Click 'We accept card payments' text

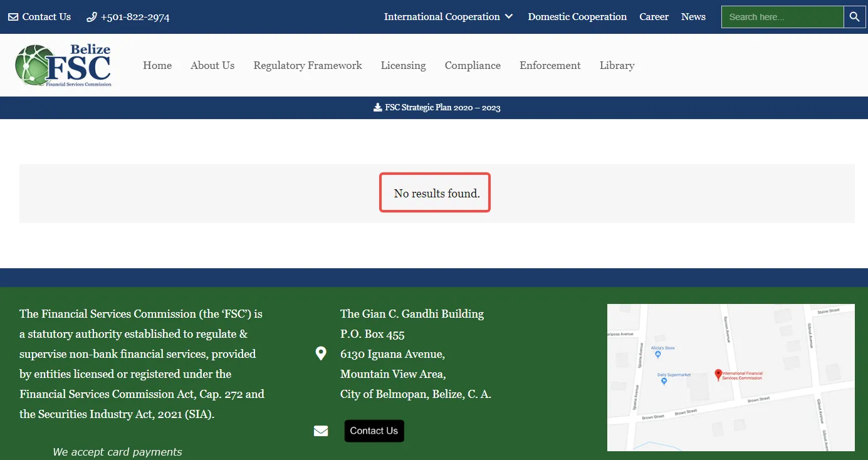tap(117, 452)
